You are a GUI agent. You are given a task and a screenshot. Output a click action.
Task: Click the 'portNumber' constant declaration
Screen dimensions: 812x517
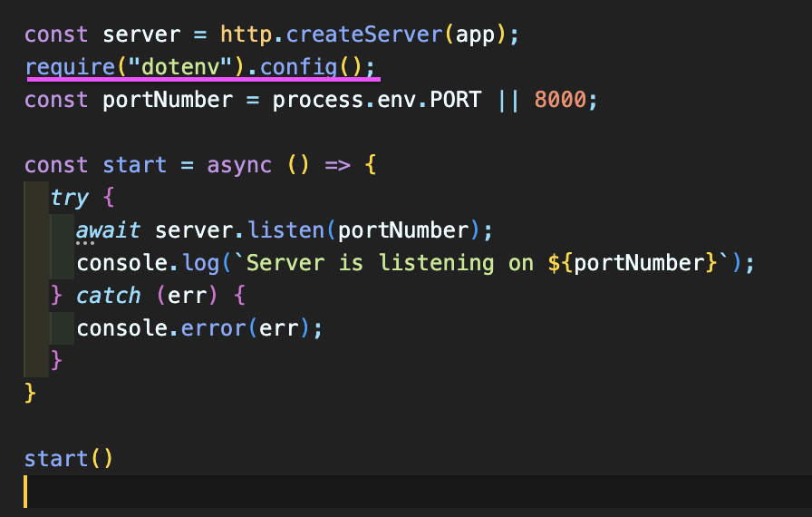click(168, 100)
